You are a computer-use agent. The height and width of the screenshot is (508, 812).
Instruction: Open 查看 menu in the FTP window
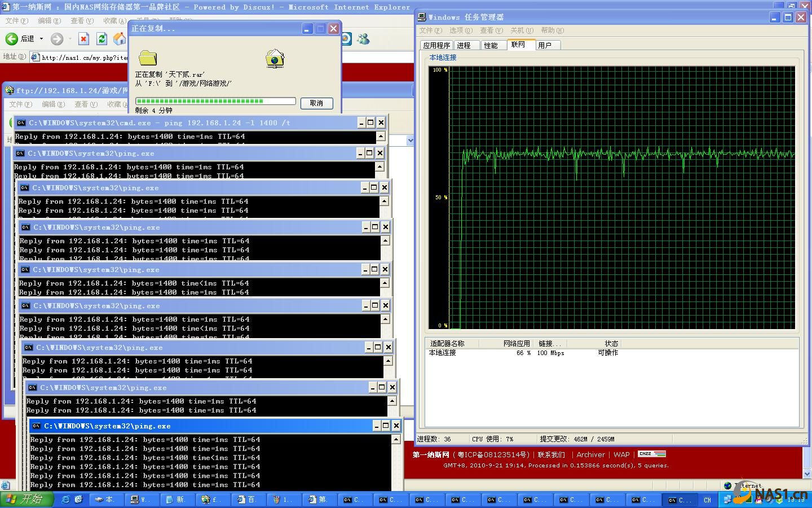[x=86, y=104]
